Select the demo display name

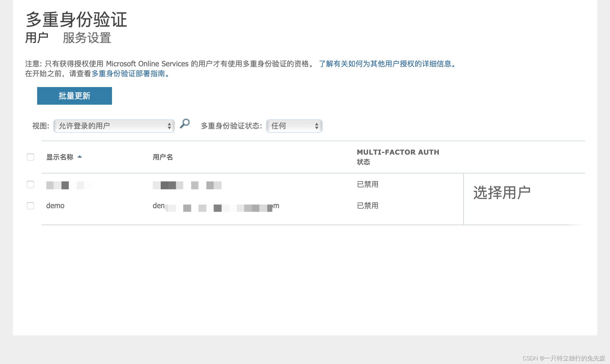[x=55, y=206]
